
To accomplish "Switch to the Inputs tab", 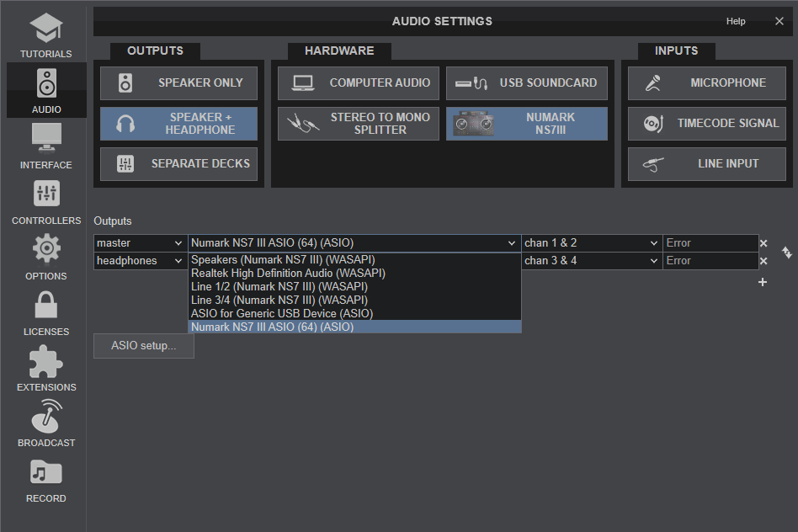I will click(x=676, y=51).
